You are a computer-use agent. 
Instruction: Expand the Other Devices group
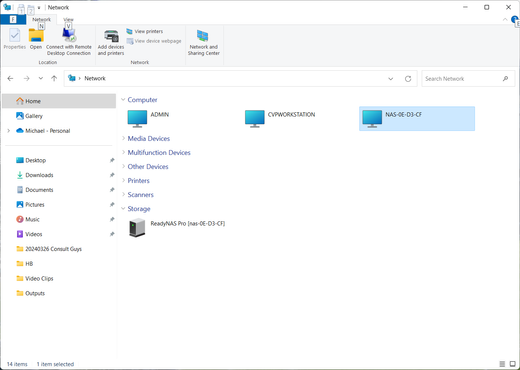point(123,166)
